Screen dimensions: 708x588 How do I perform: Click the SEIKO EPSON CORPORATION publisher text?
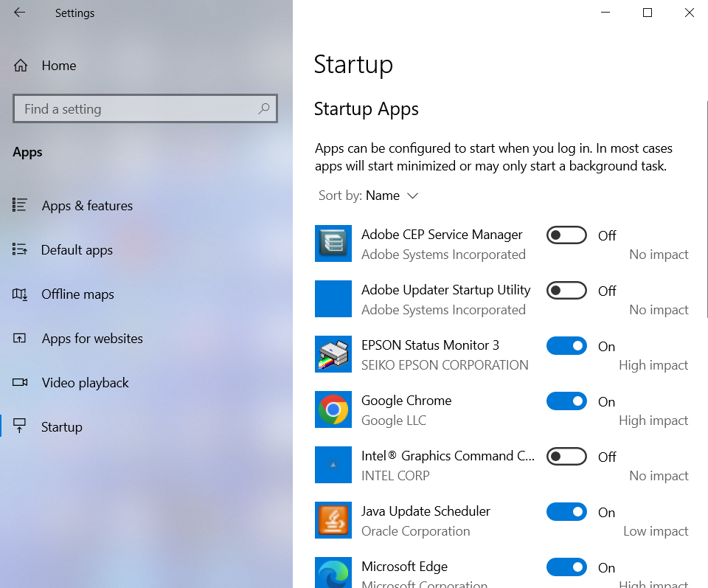(x=444, y=365)
